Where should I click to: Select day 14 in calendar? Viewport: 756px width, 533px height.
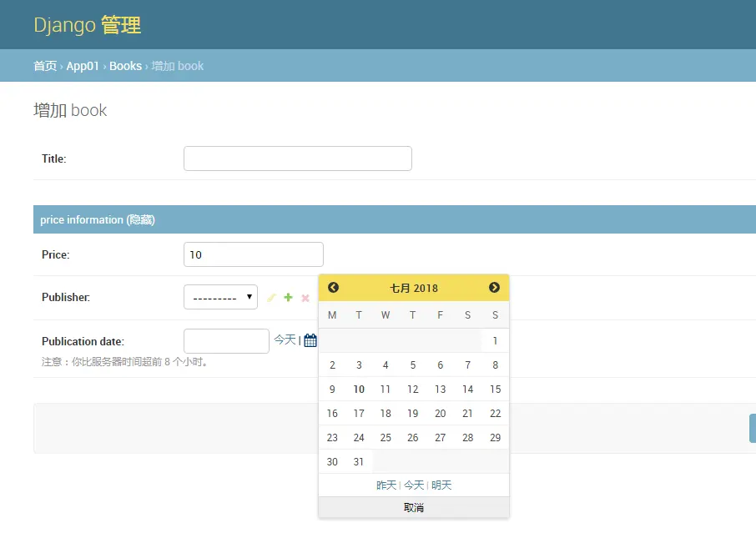point(467,389)
